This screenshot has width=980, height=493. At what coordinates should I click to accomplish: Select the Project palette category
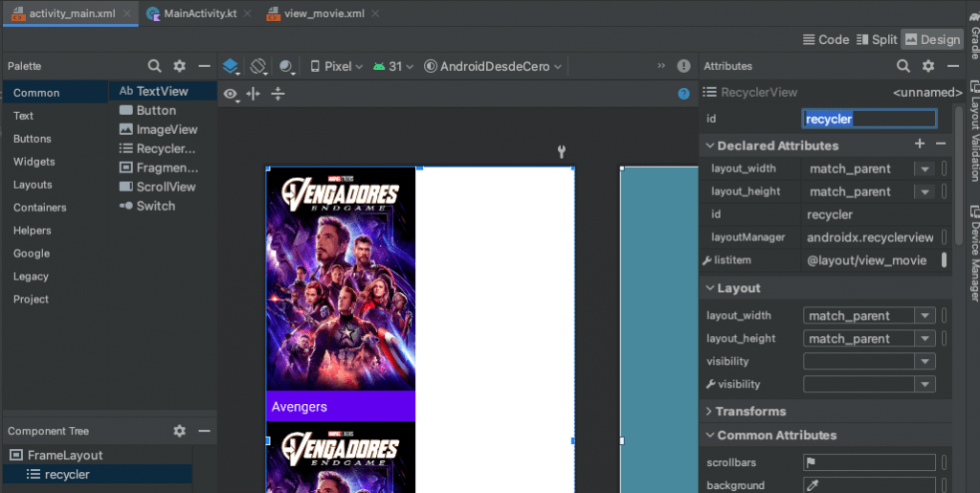coord(56,300)
